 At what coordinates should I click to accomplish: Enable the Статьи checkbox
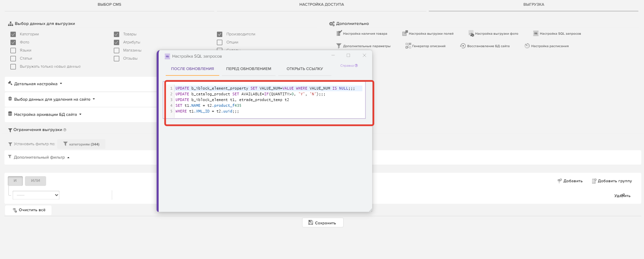point(13,58)
